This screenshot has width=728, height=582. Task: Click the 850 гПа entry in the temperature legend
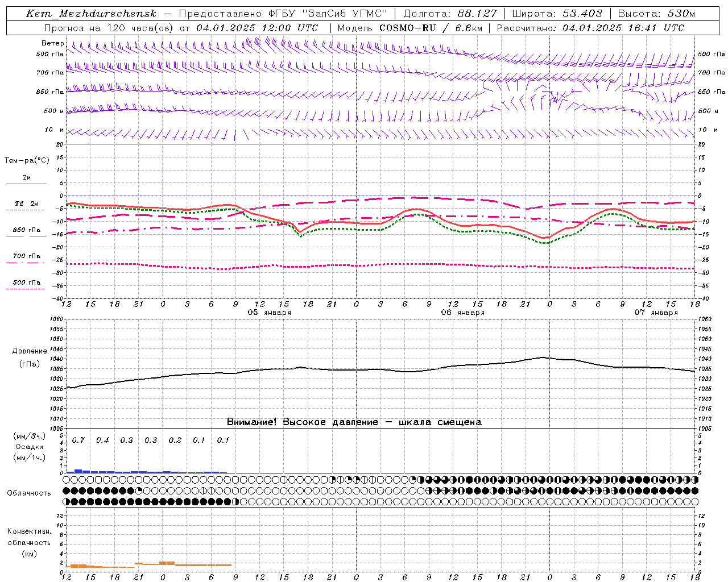click(x=27, y=230)
